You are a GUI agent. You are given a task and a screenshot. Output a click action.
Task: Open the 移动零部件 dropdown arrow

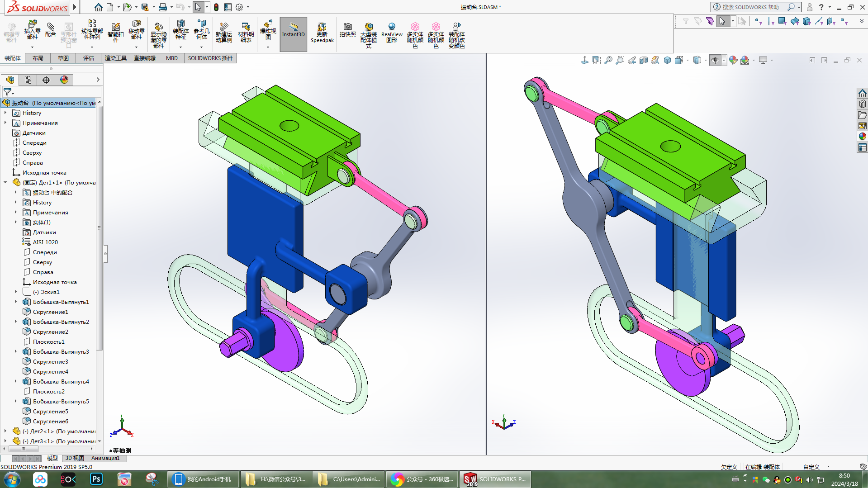(x=136, y=47)
